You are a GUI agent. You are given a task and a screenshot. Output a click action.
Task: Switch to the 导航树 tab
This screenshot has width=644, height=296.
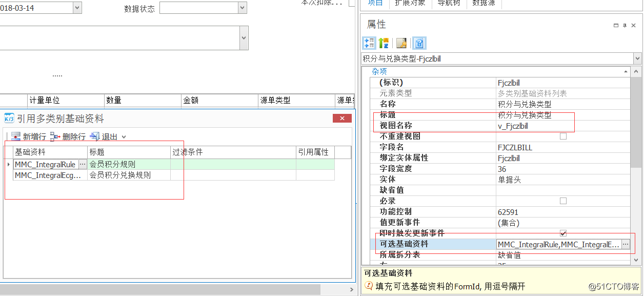click(449, 3)
